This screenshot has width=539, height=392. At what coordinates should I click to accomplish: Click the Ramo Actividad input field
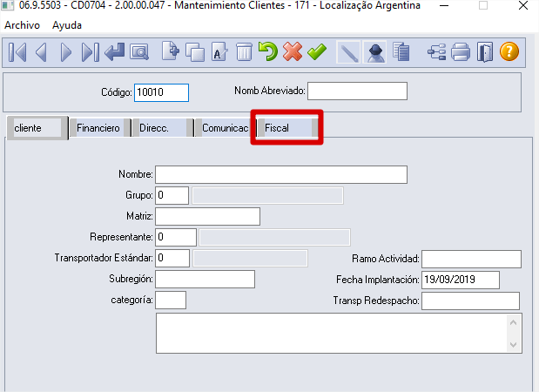(x=472, y=260)
